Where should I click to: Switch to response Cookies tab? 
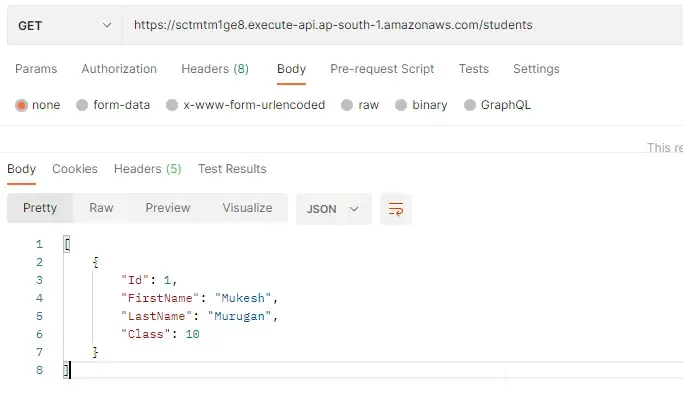75,169
